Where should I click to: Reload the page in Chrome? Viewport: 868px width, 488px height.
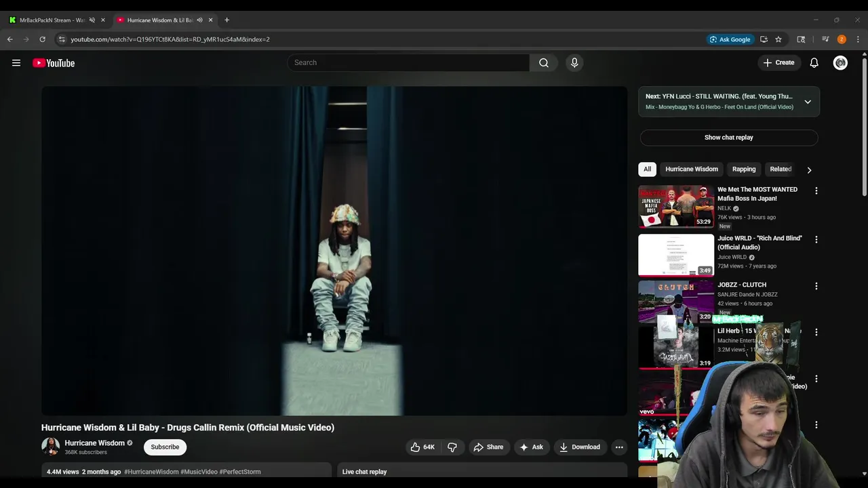point(42,39)
